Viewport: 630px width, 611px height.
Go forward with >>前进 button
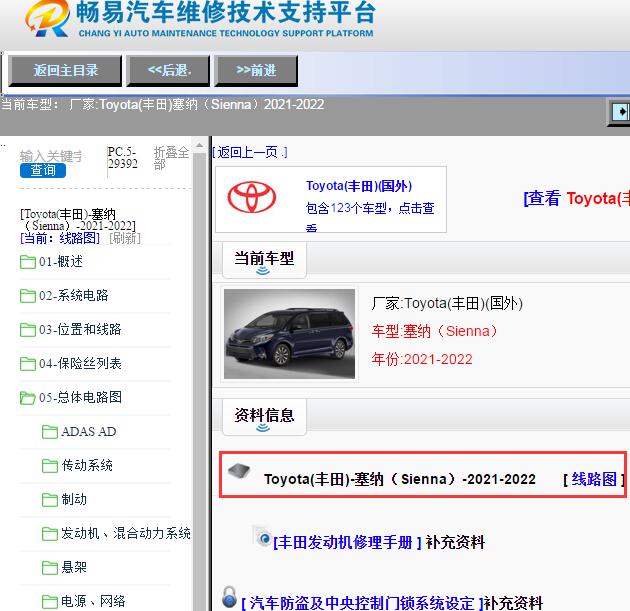[x=256, y=71]
